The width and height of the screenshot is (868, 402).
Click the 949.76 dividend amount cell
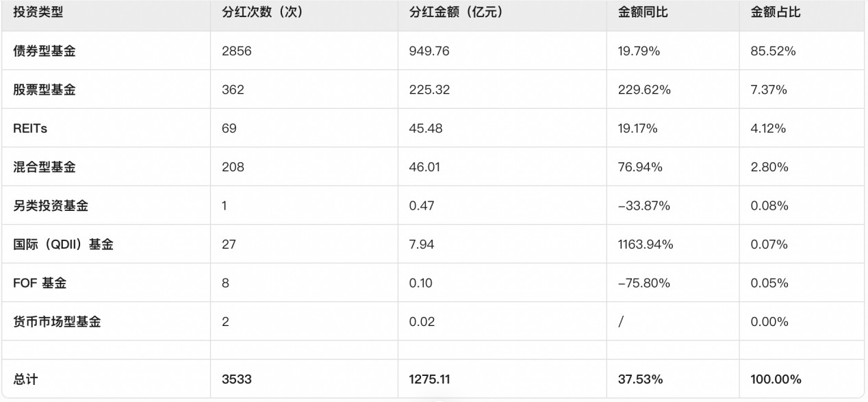(429, 51)
